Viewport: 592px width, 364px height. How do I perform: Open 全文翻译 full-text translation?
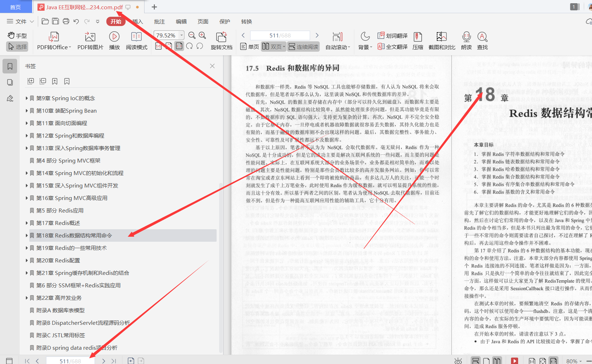pyautogui.click(x=393, y=47)
